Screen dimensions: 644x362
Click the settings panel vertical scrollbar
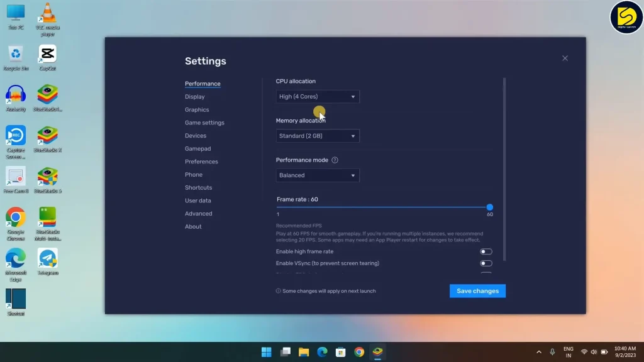504,168
